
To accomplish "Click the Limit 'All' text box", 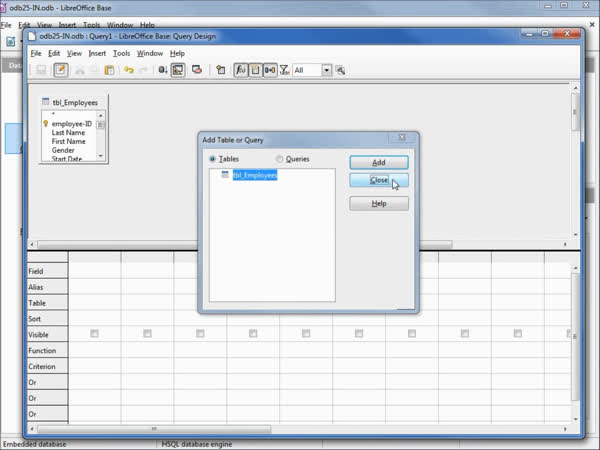I will [x=307, y=70].
